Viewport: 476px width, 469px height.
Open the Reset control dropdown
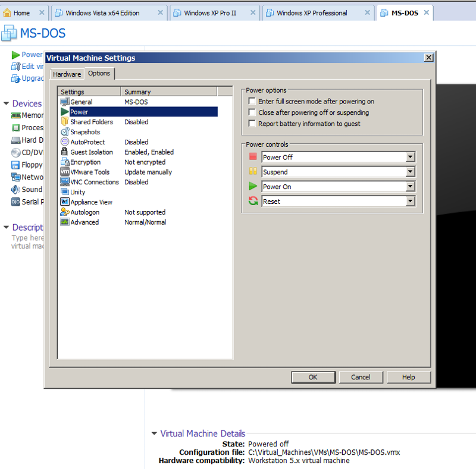point(410,202)
